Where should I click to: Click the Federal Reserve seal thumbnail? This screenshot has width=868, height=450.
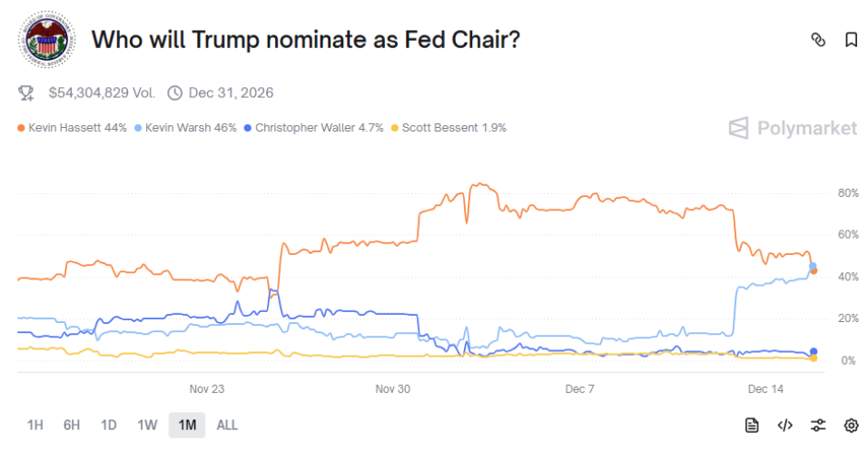coord(47,39)
